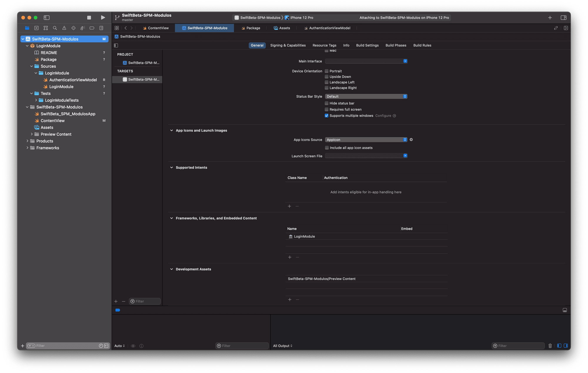This screenshot has height=373, width=588.
Task: Open the Project navigator folder icon
Action: pyautogui.click(x=27, y=28)
